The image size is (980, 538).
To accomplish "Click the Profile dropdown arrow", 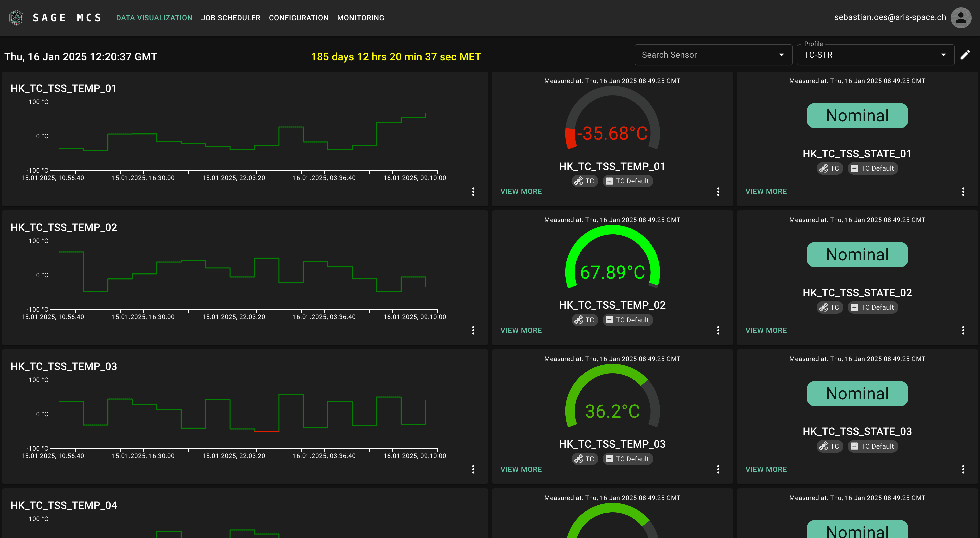I will point(943,55).
